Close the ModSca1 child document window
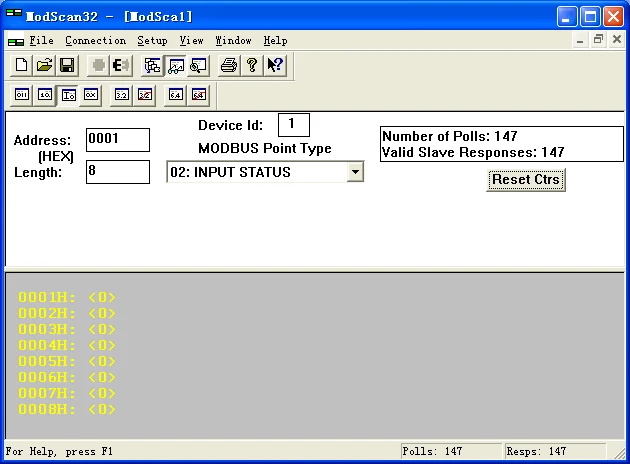The height and width of the screenshot is (464, 630). tap(617, 40)
